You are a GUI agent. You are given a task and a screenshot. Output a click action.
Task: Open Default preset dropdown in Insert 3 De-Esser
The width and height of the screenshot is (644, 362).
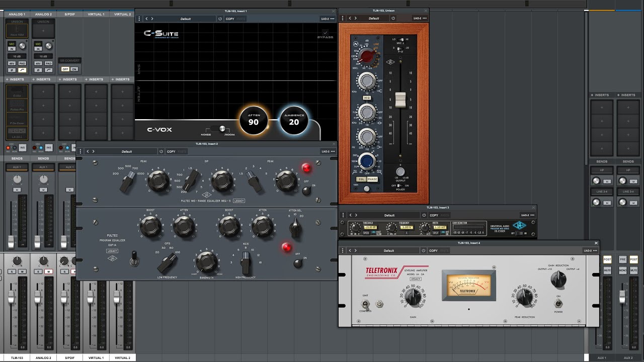389,215
